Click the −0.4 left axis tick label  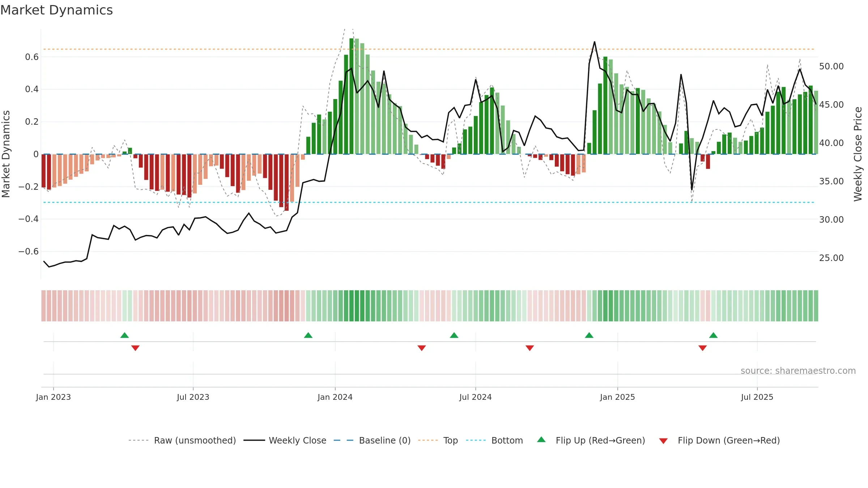point(28,219)
